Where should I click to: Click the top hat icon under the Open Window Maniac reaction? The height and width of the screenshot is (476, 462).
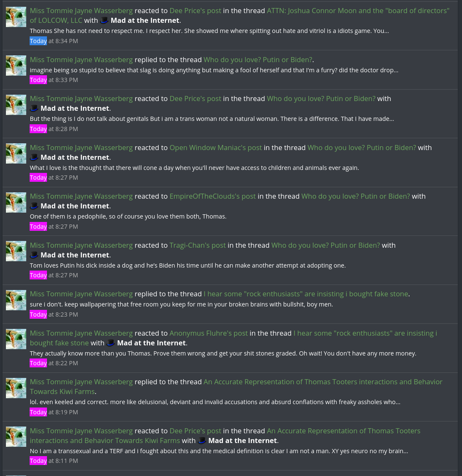[x=34, y=157]
